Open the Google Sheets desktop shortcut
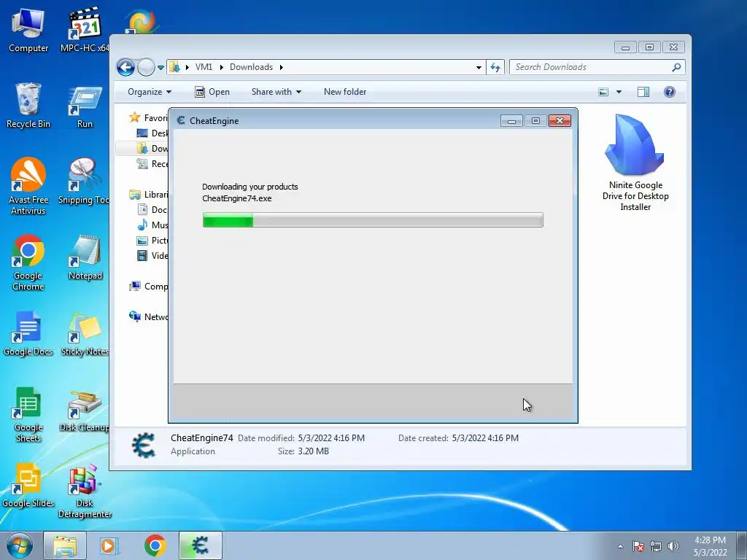The width and height of the screenshot is (747, 560). pyautogui.click(x=28, y=414)
